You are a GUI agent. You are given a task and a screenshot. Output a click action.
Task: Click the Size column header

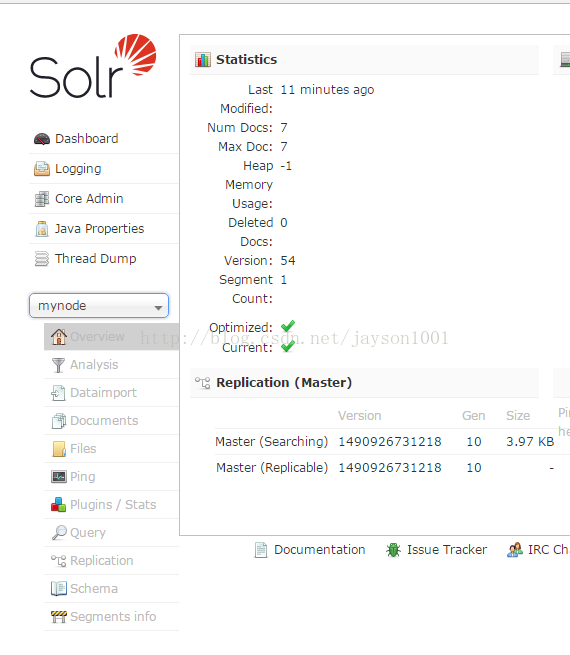click(x=518, y=416)
